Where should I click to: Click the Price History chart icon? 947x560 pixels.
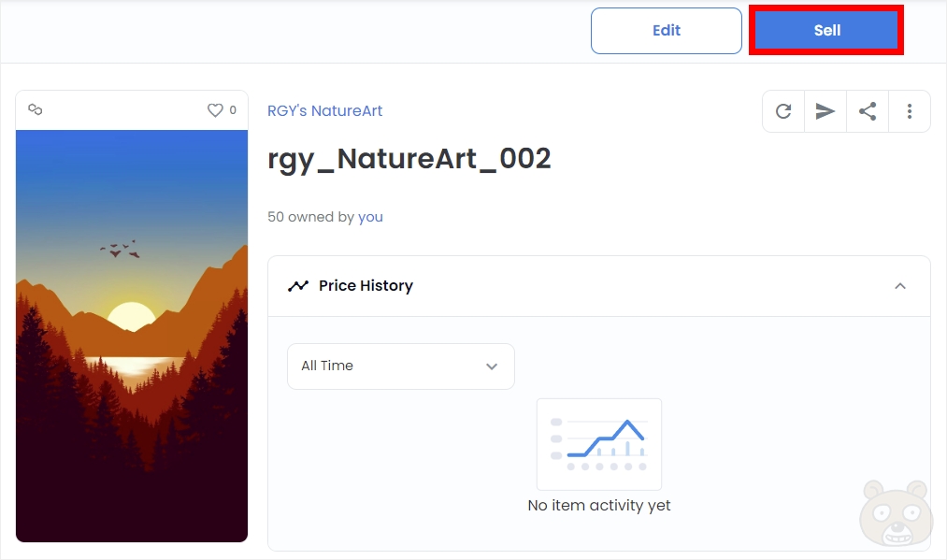coord(298,286)
